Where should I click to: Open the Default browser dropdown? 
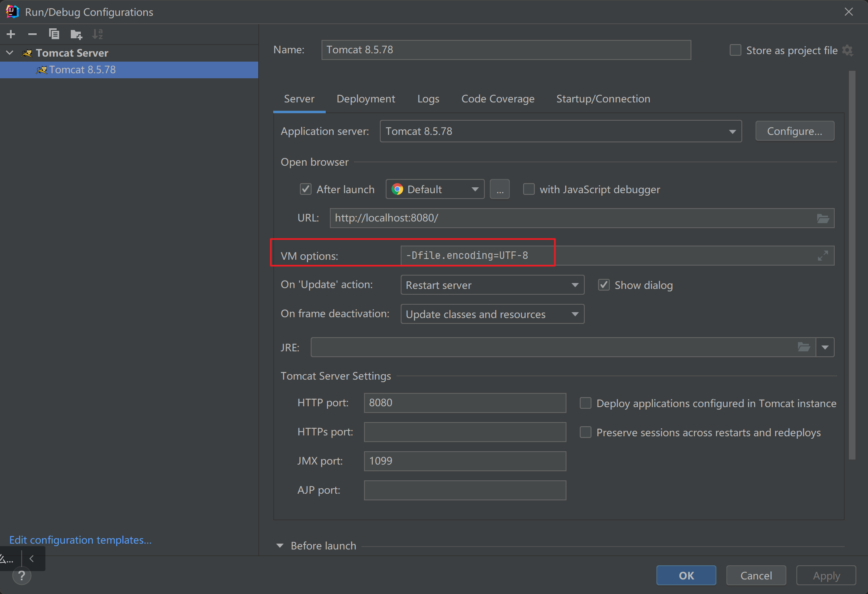435,189
